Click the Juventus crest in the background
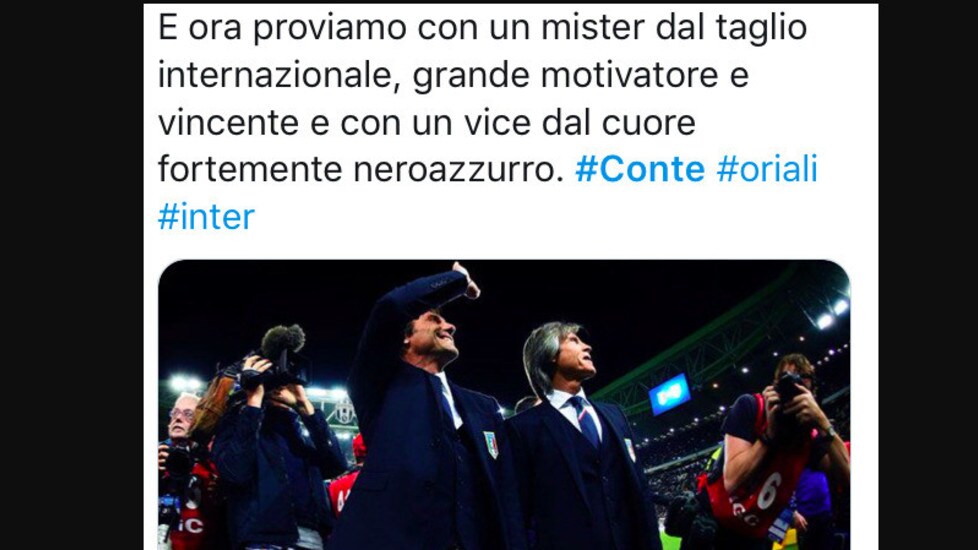Viewport: 978px width, 550px height. click(x=344, y=410)
